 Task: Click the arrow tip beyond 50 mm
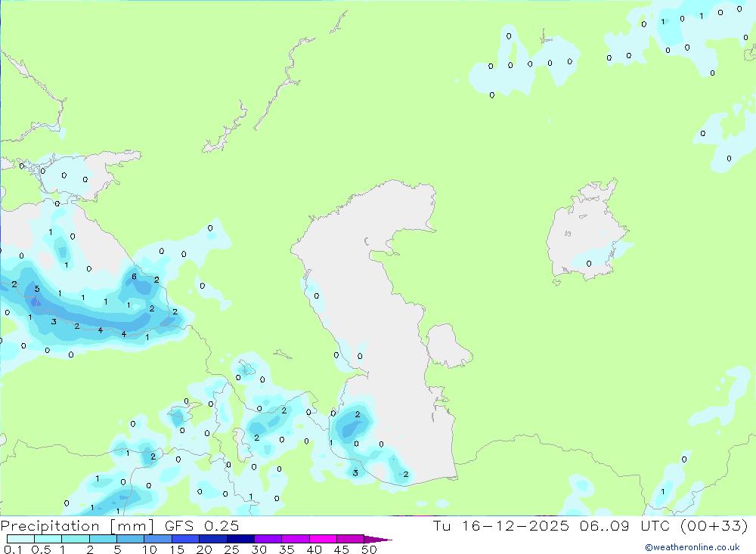[379, 540]
